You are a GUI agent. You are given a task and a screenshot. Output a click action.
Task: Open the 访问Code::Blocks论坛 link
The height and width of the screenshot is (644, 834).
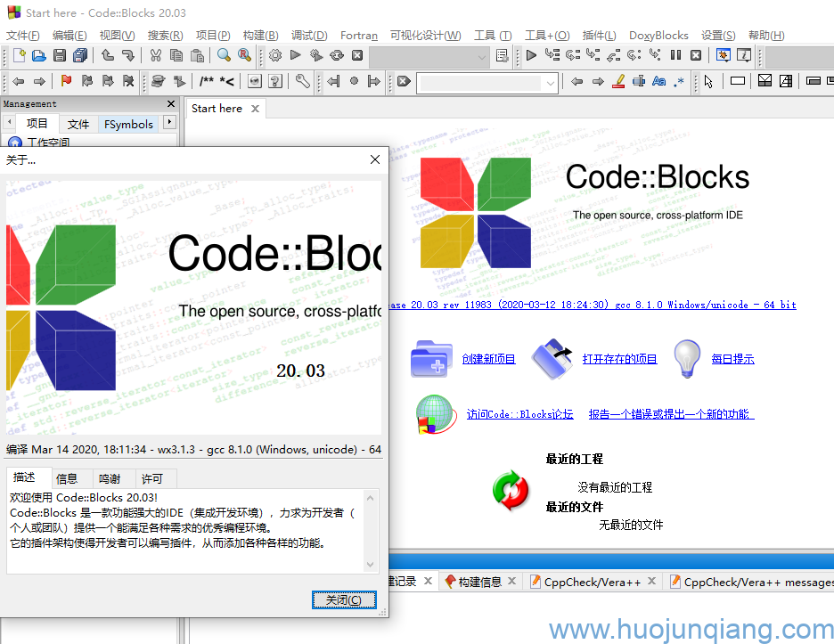tap(519, 414)
